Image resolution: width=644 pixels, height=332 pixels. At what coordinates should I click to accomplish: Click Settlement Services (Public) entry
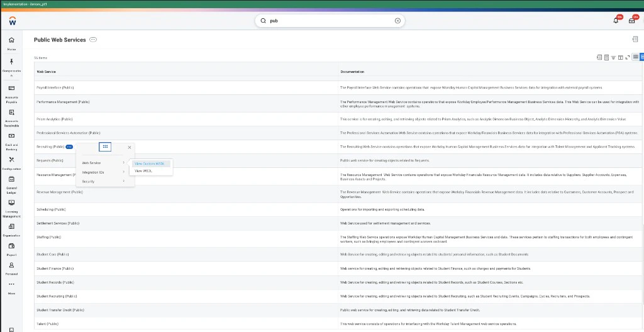(x=58, y=223)
